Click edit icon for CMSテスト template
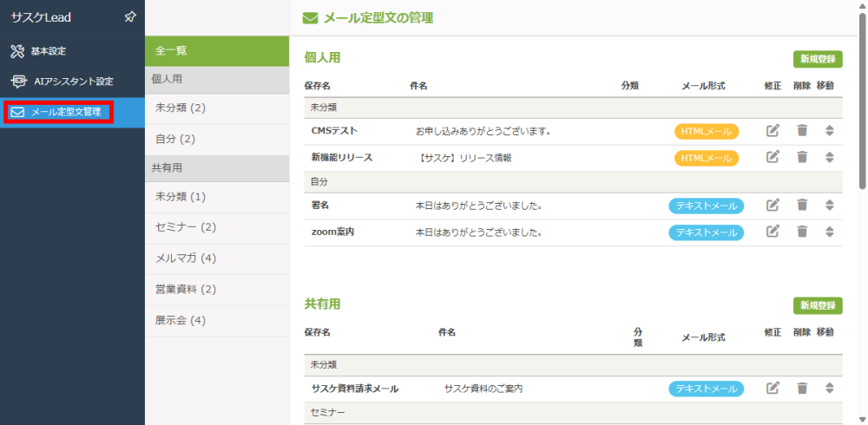This screenshot has width=868, height=425. click(773, 131)
